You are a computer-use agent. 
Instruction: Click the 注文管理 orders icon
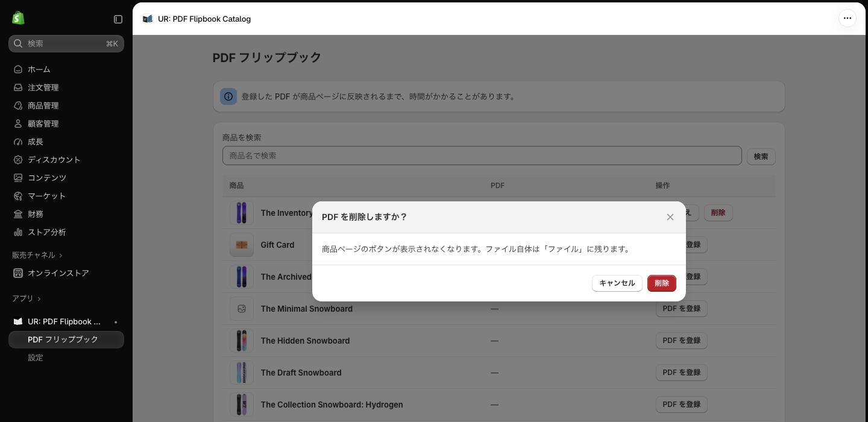tap(18, 87)
